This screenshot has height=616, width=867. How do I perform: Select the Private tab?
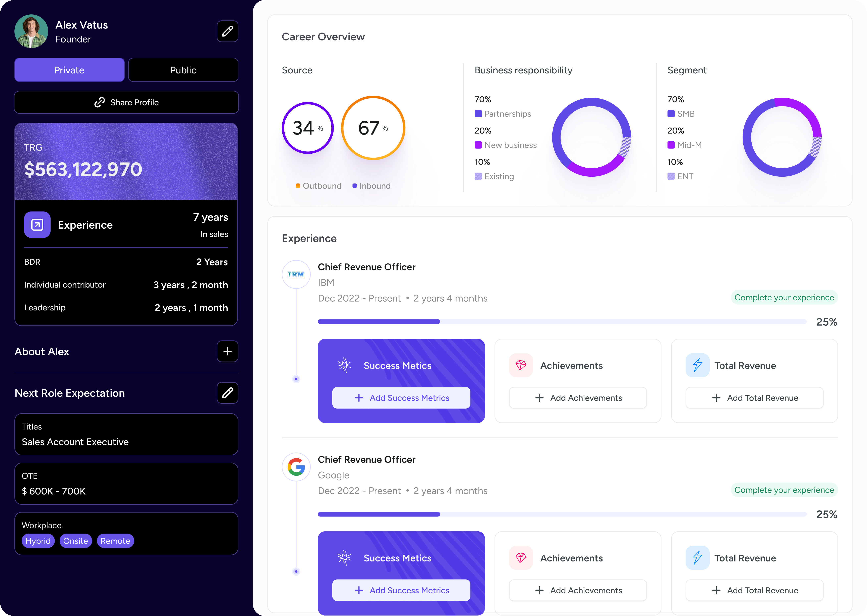tap(69, 70)
